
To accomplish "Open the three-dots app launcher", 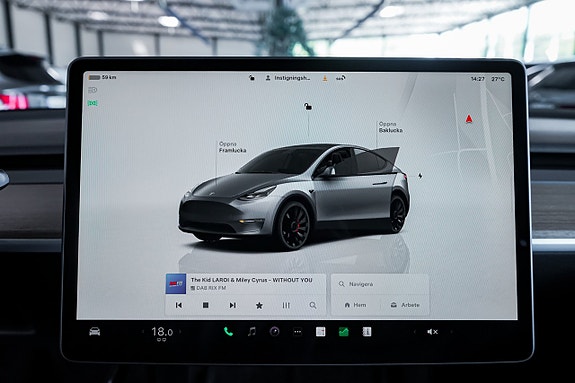I will 297,332.
